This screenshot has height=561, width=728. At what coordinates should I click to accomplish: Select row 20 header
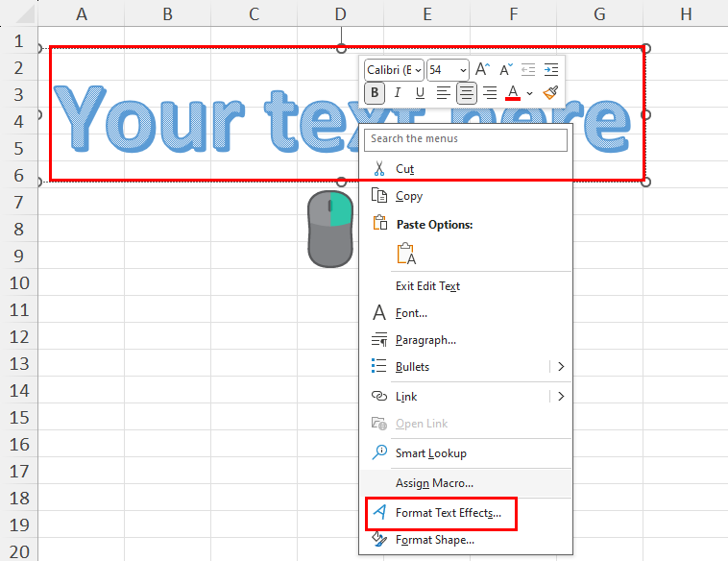click(x=19, y=551)
